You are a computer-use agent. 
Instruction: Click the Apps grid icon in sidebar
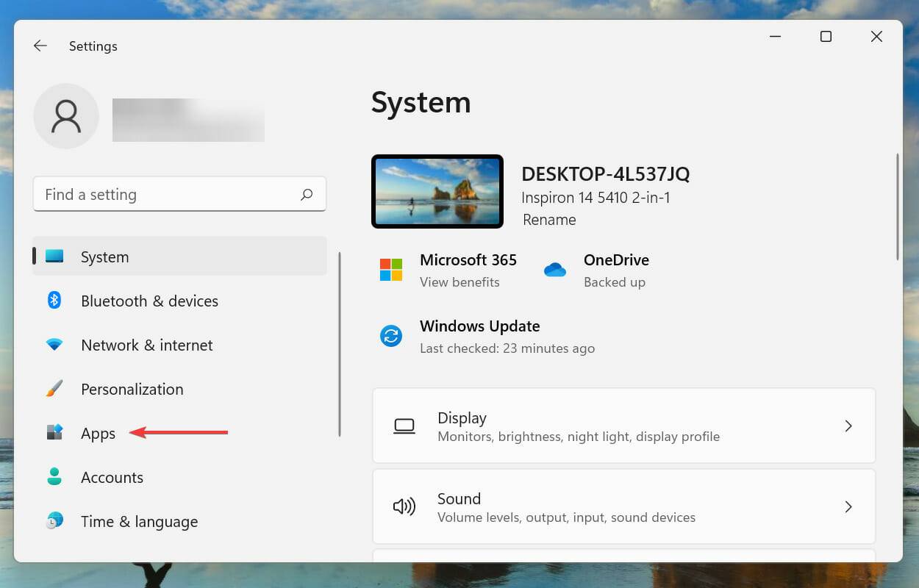coord(54,432)
